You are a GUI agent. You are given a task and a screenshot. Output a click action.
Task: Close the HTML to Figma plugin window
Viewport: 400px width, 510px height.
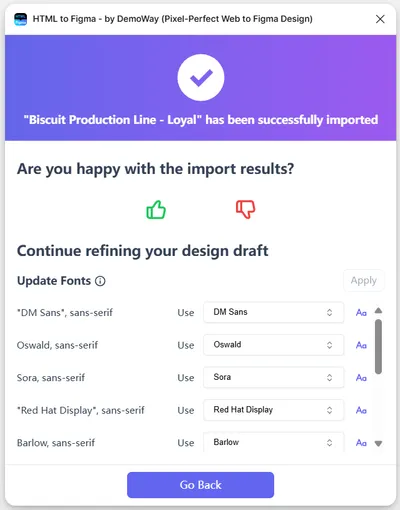(x=380, y=19)
